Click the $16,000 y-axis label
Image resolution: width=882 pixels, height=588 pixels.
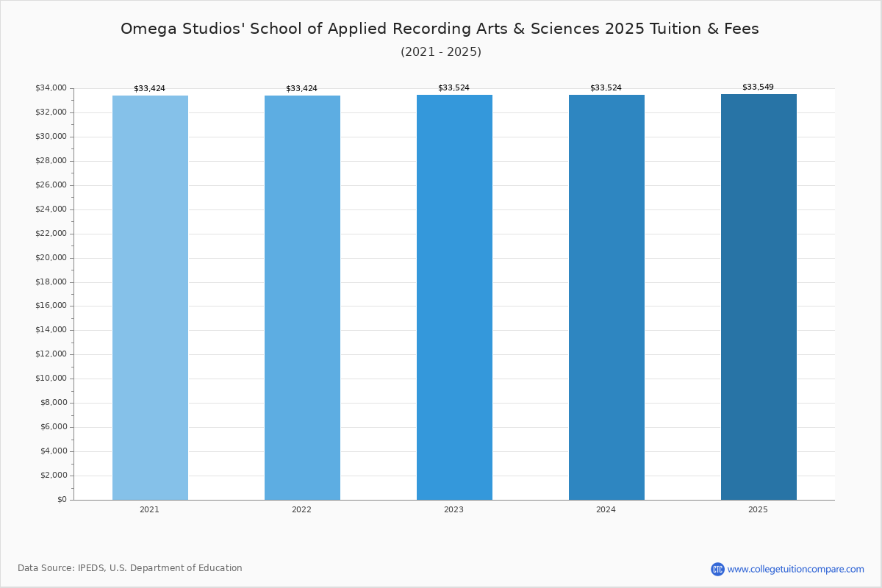[x=51, y=306]
